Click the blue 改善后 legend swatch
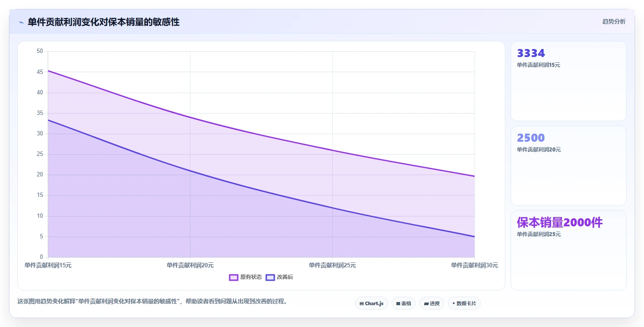The height and width of the screenshot is (327, 644). point(270,277)
